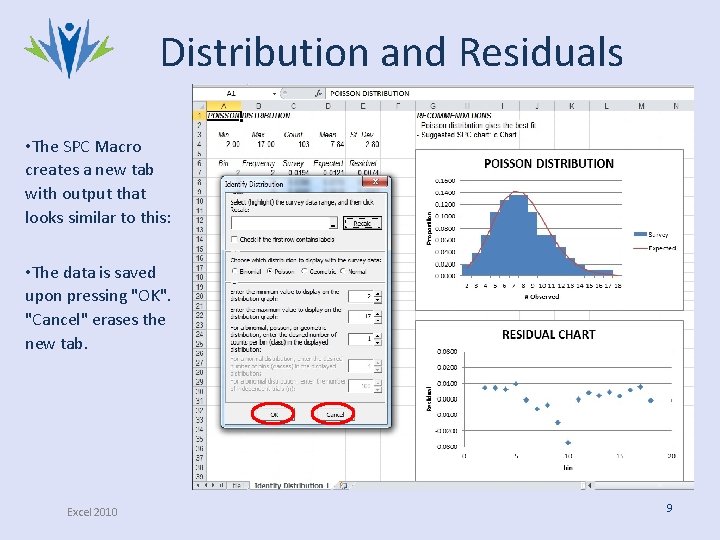This screenshot has height=540, width=720.
Task: Decrease the maximum value spinner showing 17
Action: pyautogui.click(x=377, y=320)
